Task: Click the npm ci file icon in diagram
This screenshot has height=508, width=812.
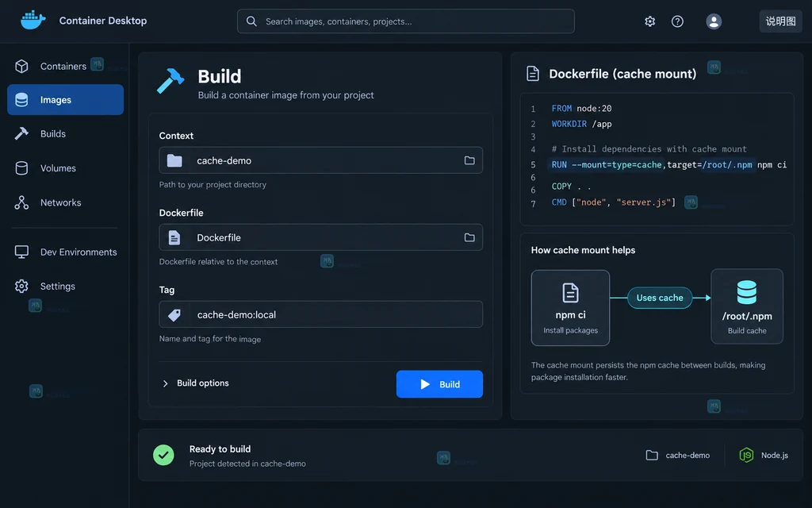Action: (570, 293)
